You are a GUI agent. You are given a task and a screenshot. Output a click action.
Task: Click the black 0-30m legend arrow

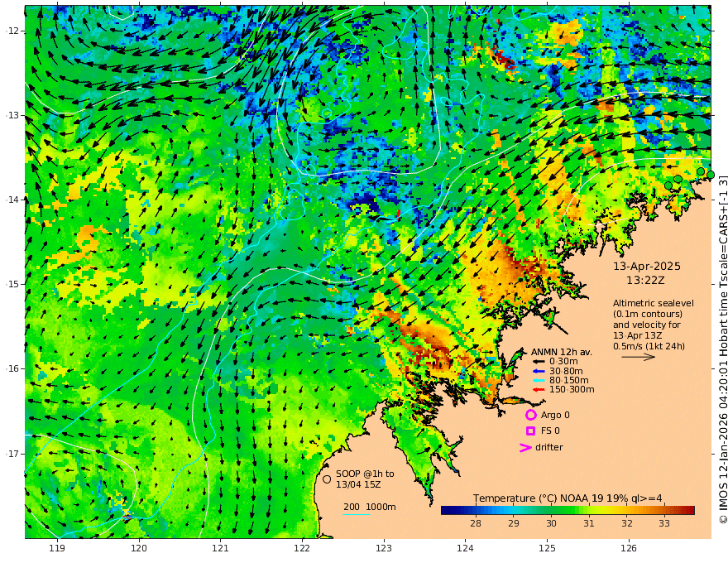[539, 362]
